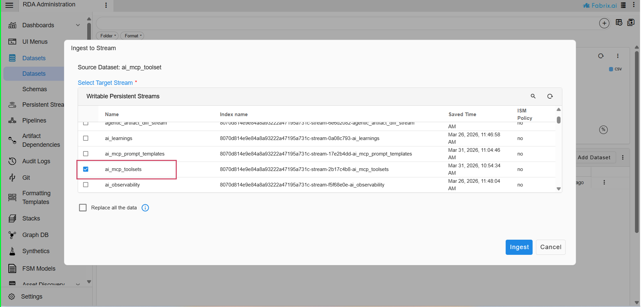Click the Graph DB sidebar icon
This screenshot has height=307, width=644.
pyautogui.click(x=12, y=235)
